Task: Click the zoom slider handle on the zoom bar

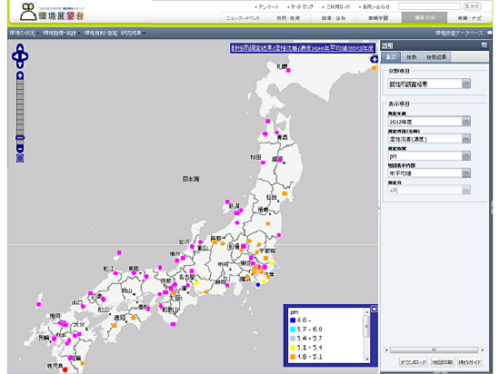Action: [x=20, y=138]
